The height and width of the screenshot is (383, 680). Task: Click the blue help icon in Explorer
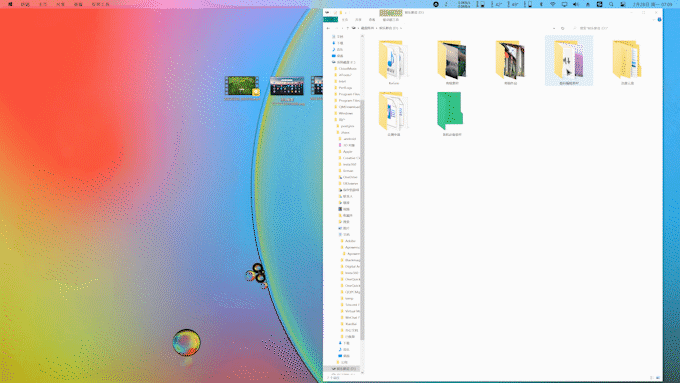[659, 20]
